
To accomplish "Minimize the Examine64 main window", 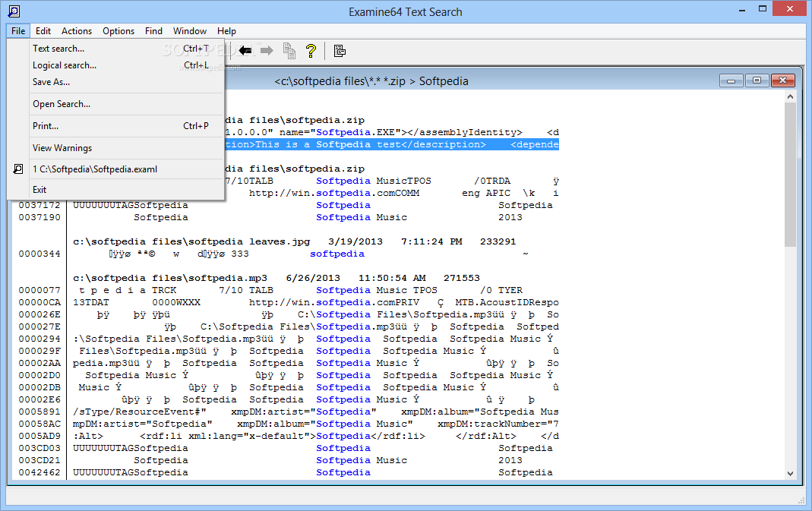I will coord(742,9).
